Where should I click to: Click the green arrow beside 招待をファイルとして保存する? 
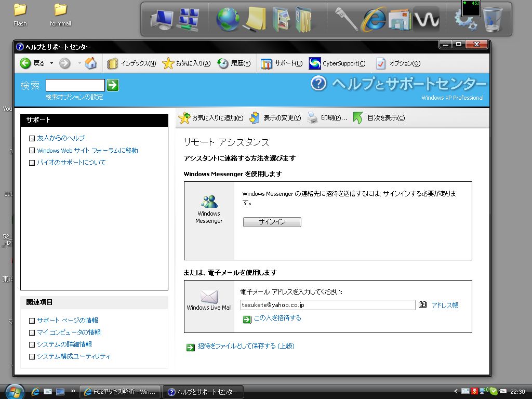click(190, 348)
